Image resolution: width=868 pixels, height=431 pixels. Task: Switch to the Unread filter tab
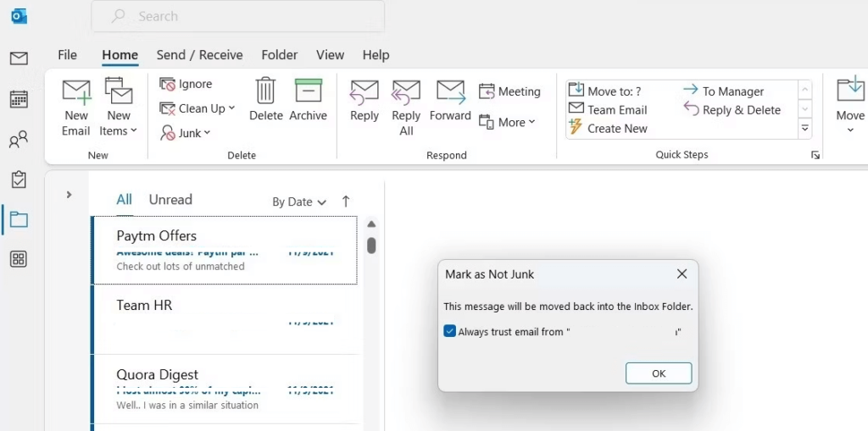(x=170, y=200)
